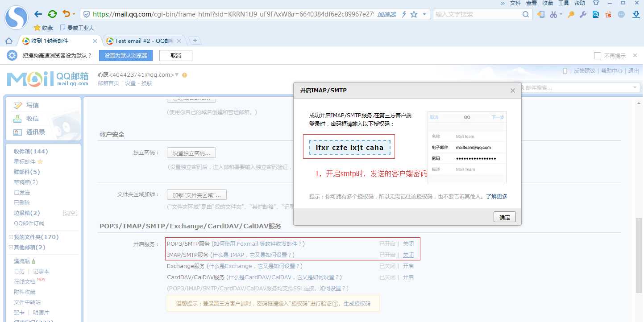Open 垃圾箱(2) folder

click(27, 213)
